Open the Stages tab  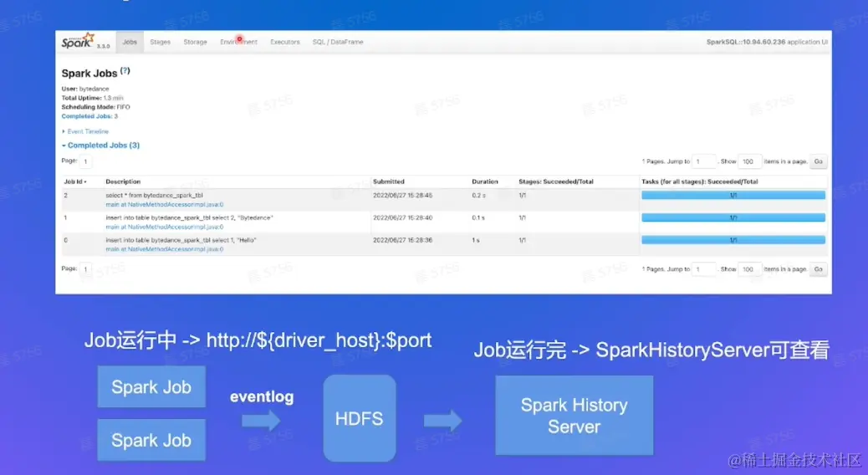point(160,42)
